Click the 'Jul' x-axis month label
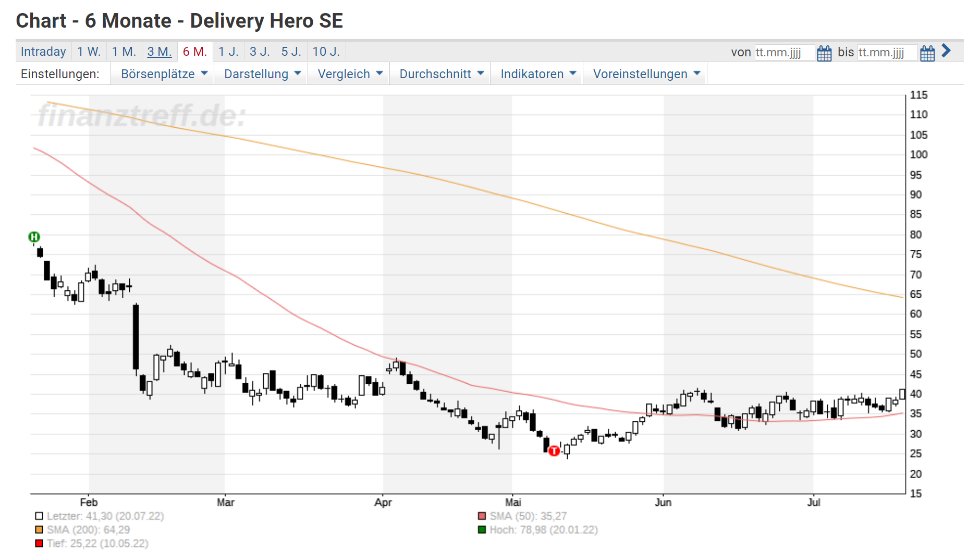Viewport: 980px width, 560px height. point(813,502)
